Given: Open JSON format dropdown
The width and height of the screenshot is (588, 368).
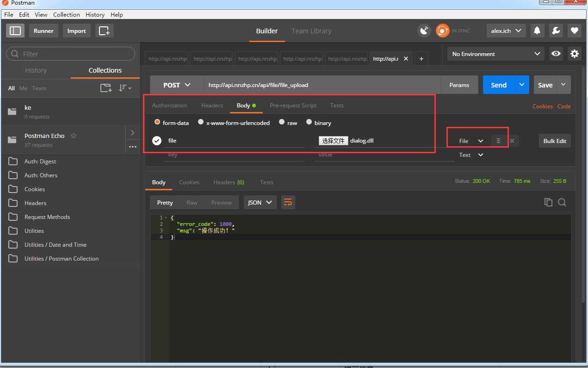Looking at the screenshot, I should 260,202.
